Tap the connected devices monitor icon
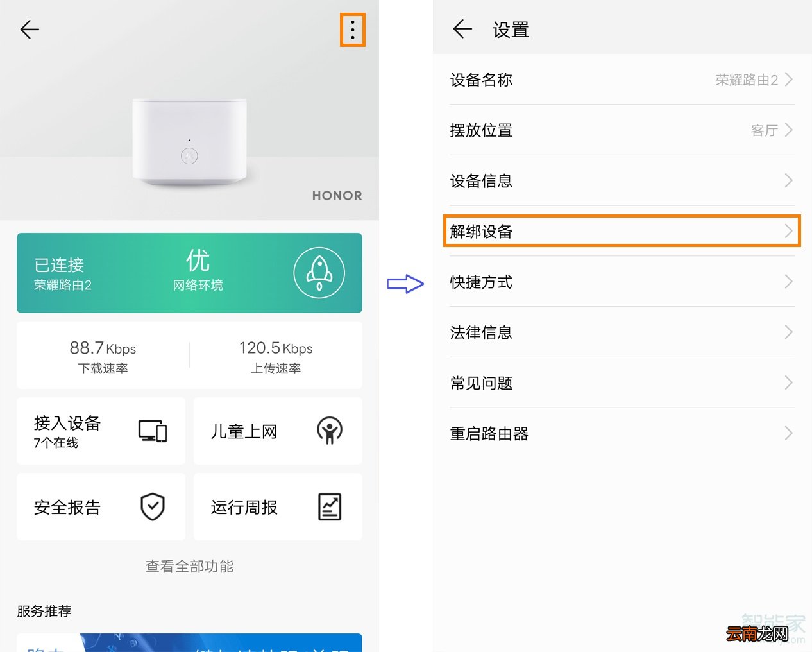The width and height of the screenshot is (812, 652). 153,431
